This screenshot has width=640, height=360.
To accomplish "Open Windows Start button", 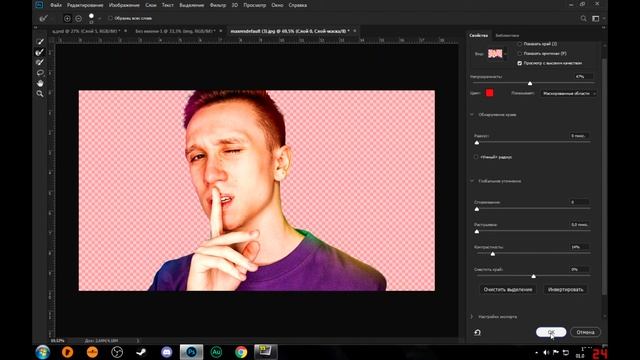I will (x=42, y=352).
